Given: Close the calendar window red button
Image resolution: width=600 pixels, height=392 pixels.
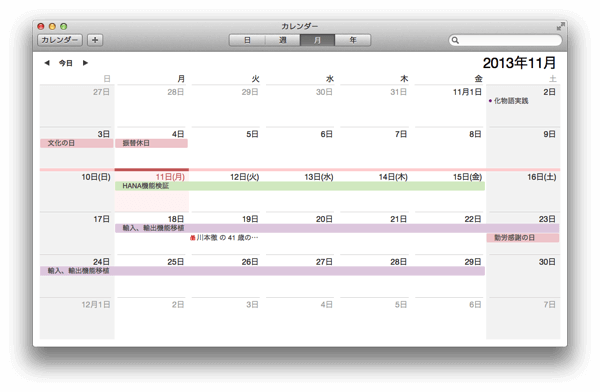Looking at the screenshot, I should coord(41,26).
